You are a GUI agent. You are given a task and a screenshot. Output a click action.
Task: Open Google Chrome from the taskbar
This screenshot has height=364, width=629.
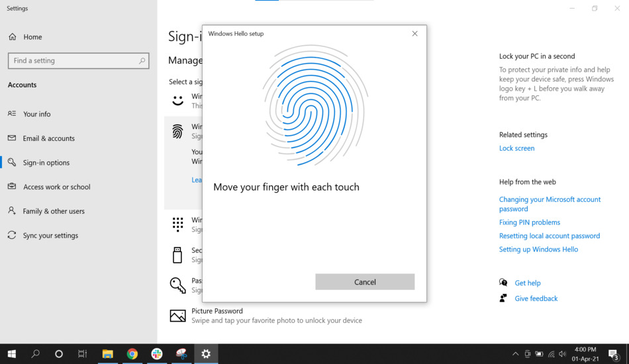pos(132,354)
